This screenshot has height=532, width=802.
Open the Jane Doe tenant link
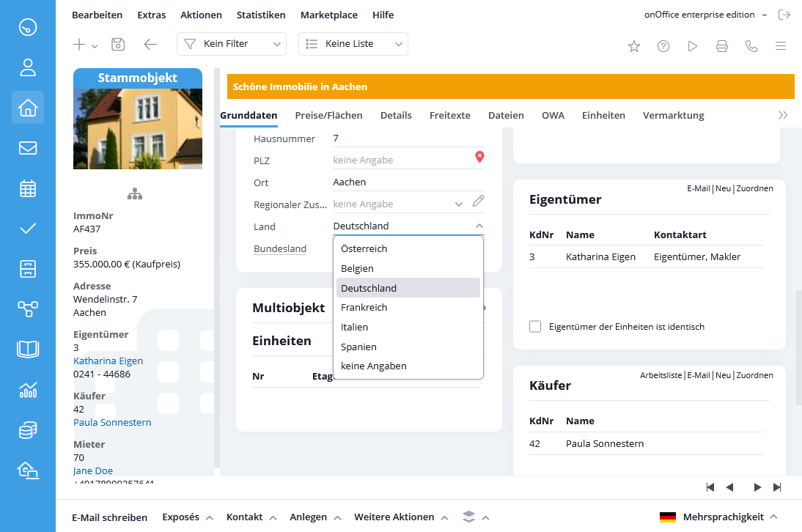coord(92,470)
